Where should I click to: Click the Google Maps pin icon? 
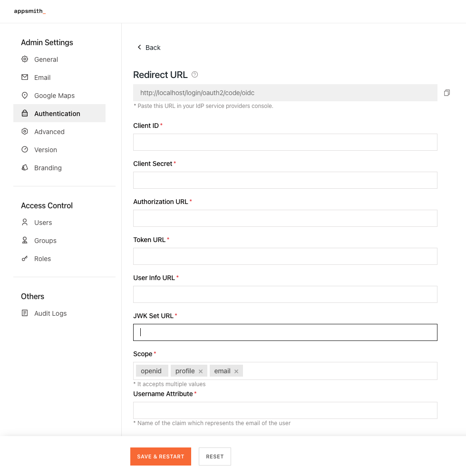(25, 95)
